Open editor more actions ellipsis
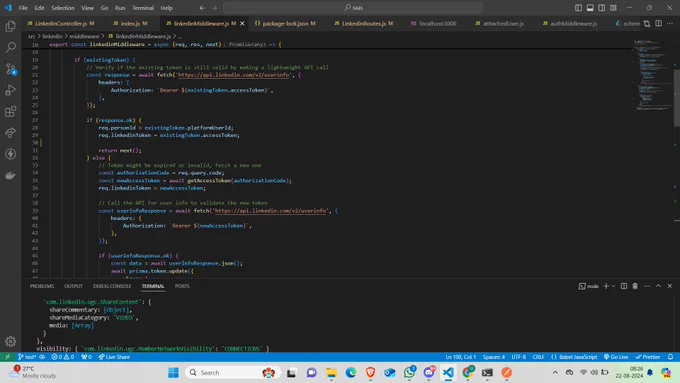The width and height of the screenshot is (680, 383). (x=670, y=23)
